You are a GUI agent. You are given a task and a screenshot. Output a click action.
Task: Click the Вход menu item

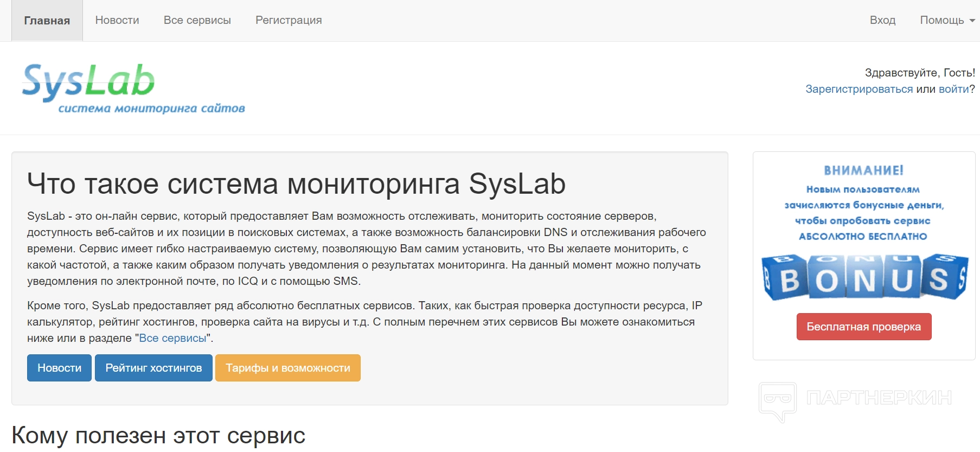tap(882, 20)
